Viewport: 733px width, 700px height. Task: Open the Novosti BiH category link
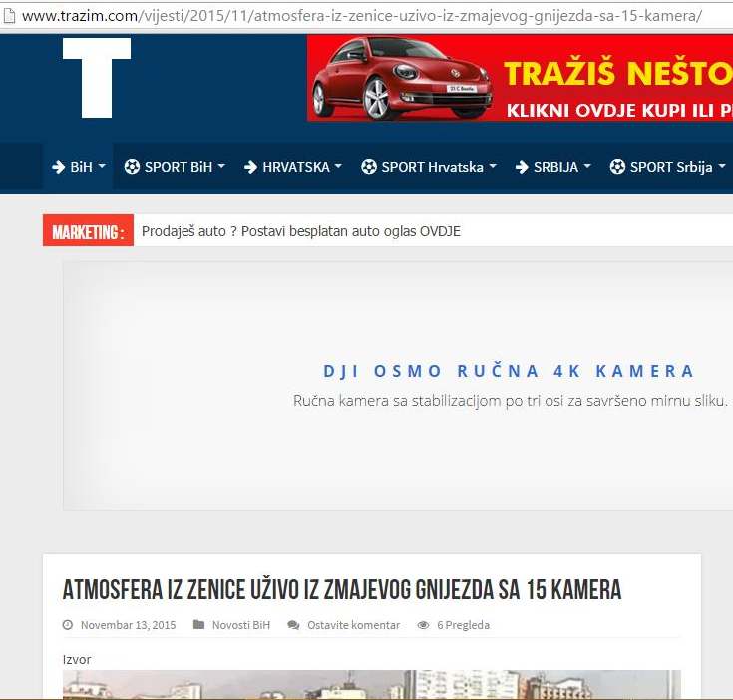coord(240,625)
